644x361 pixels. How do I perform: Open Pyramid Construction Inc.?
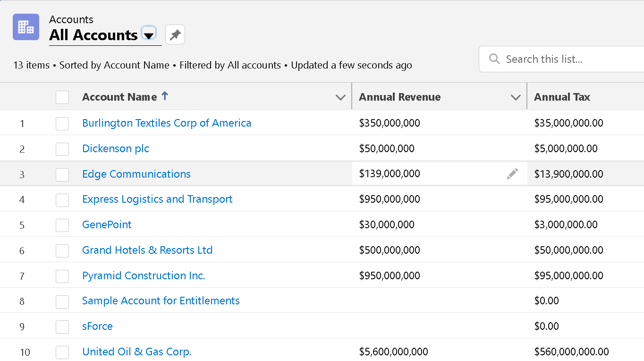tap(144, 275)
